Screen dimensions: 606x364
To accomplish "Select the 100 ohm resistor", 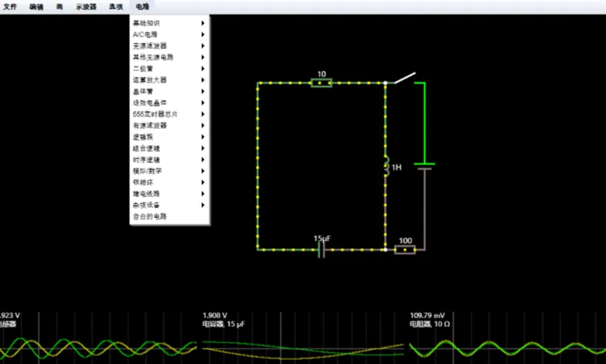I will [405, 250].
